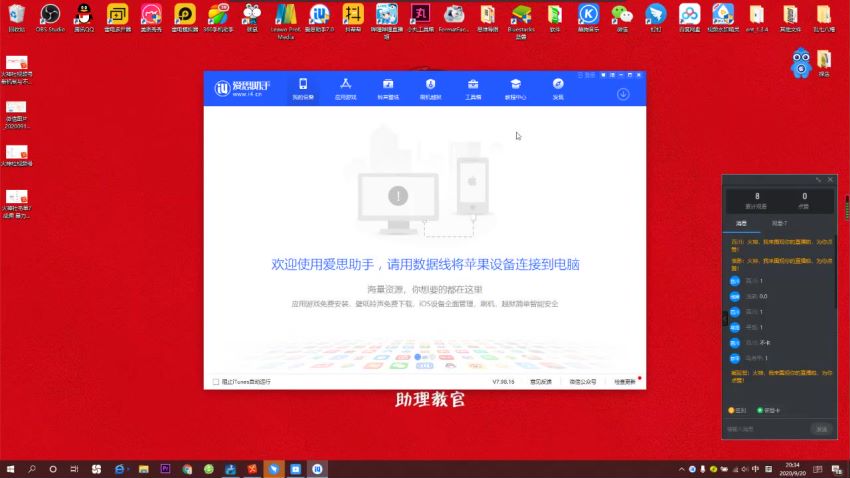This screenshot has height=478, width=850.
Task: Open the i4 assistant 7.0 desktop shortcut
Action: point(319,18)
